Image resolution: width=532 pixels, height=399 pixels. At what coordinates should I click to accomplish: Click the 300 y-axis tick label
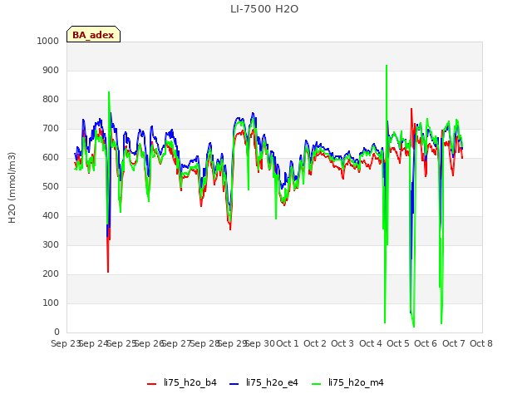[x=51, y=245]
